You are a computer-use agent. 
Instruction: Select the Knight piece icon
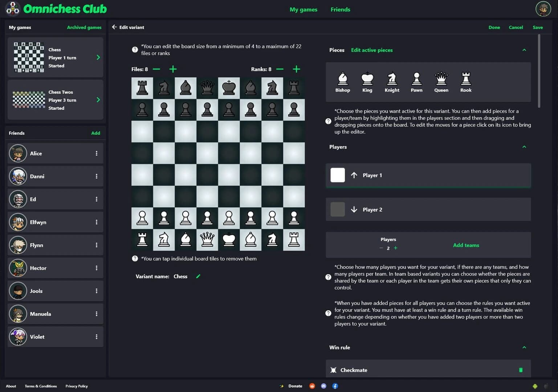(392, 78)
